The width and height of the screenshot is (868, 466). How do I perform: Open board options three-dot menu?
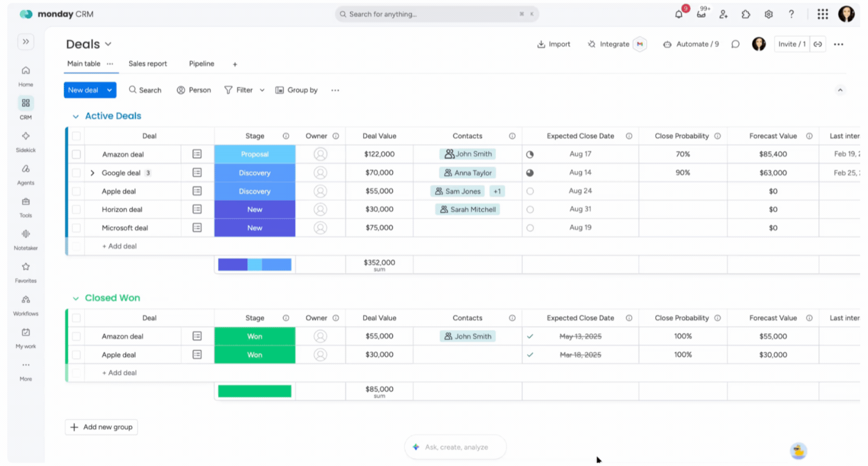838,44
